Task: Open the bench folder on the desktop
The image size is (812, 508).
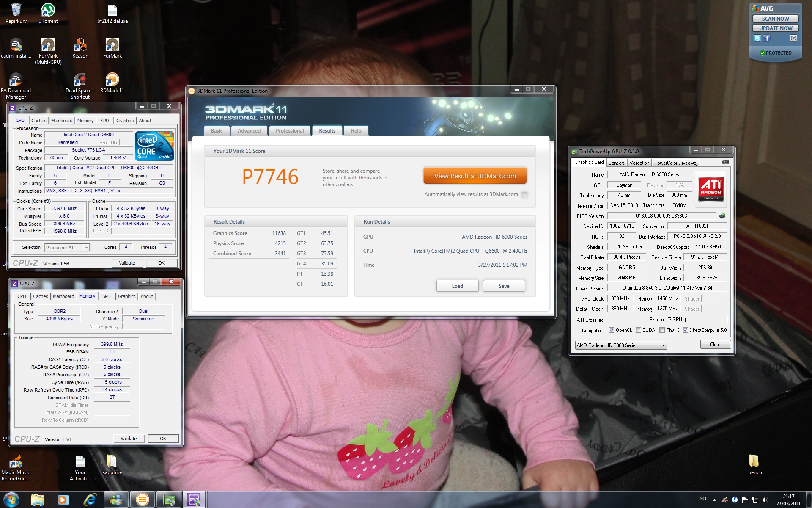Action: point(755,465)
